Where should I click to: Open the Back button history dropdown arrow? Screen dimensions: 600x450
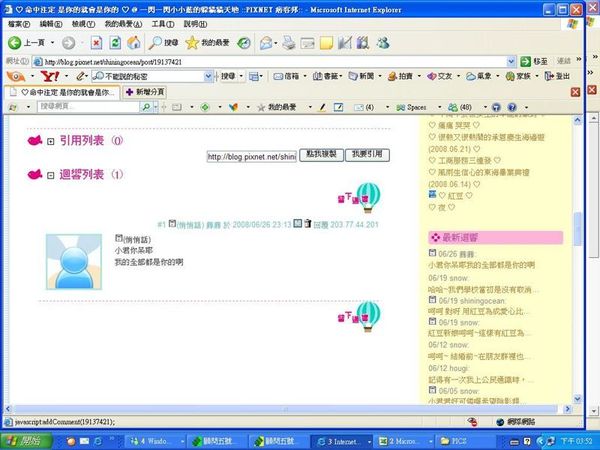[x=52, y=43]
